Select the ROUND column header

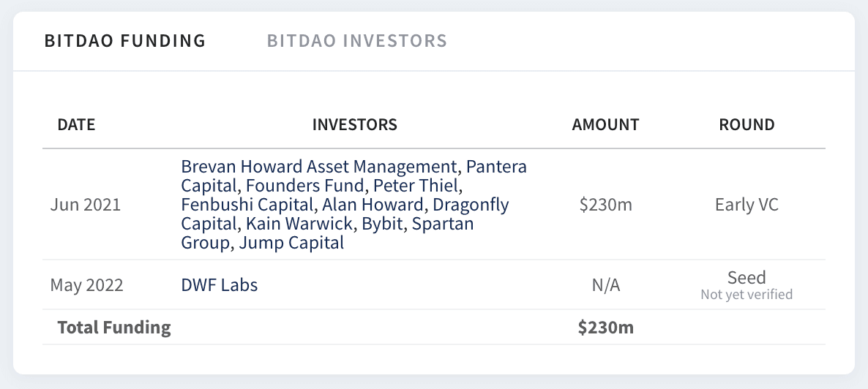(x=747, y=124)
